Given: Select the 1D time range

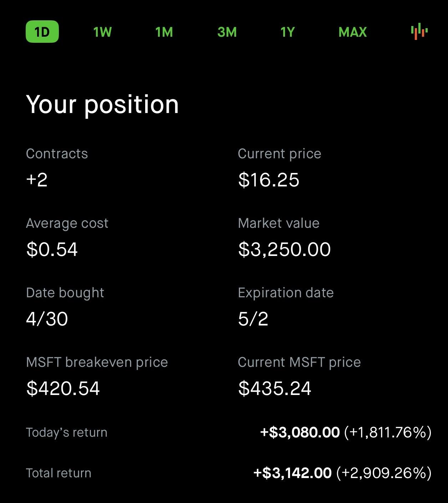Looking at the screenshot, I should tap(42, 32).
